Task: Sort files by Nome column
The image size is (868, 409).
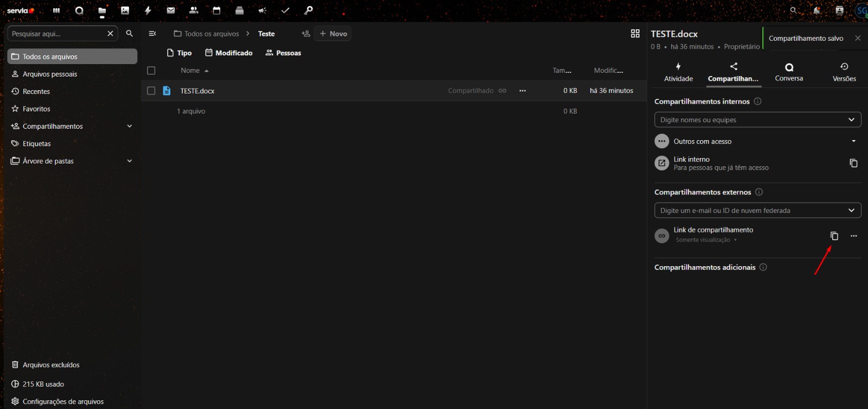Action: [195, 71]
